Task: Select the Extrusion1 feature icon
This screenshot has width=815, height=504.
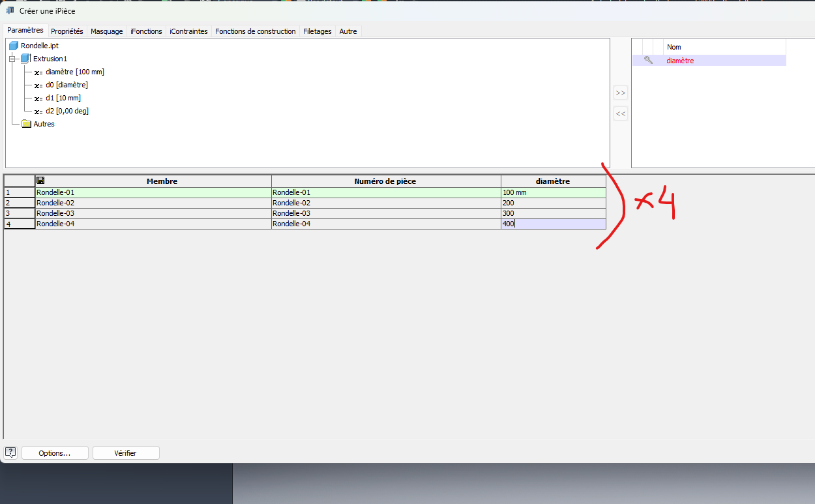Action: [25, 59]
